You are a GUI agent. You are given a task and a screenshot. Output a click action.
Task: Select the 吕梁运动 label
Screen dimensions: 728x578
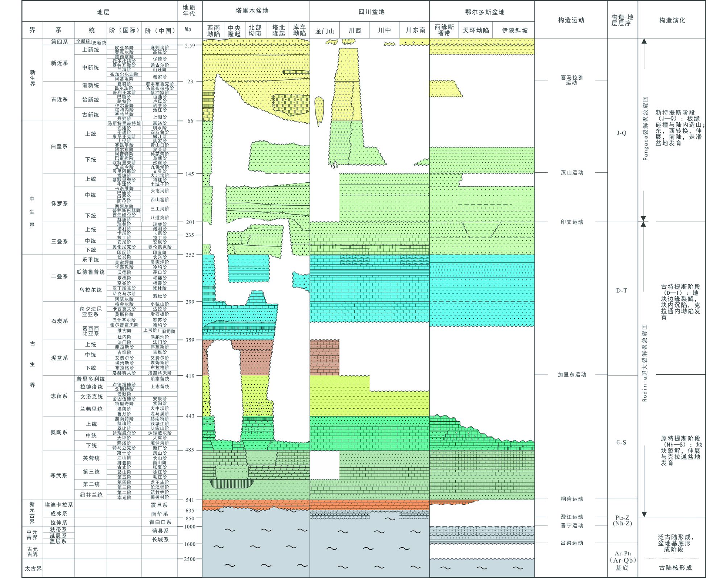pos(572,543)
